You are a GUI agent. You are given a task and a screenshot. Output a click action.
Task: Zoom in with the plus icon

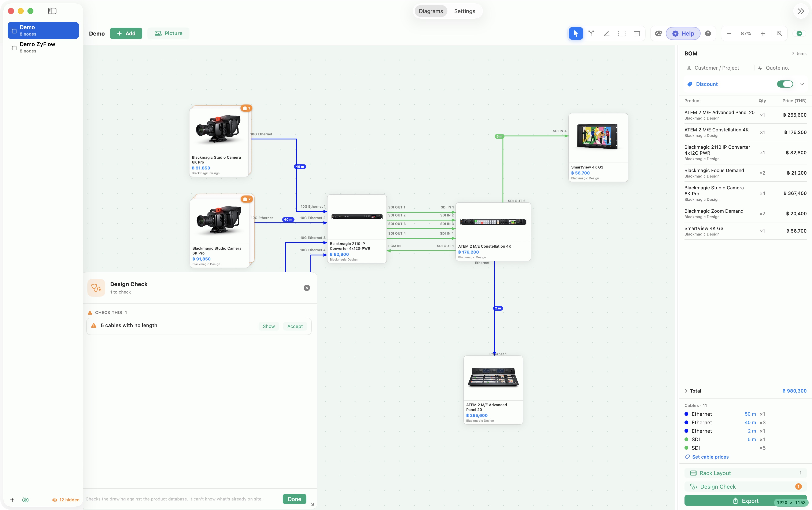(763, 33)
